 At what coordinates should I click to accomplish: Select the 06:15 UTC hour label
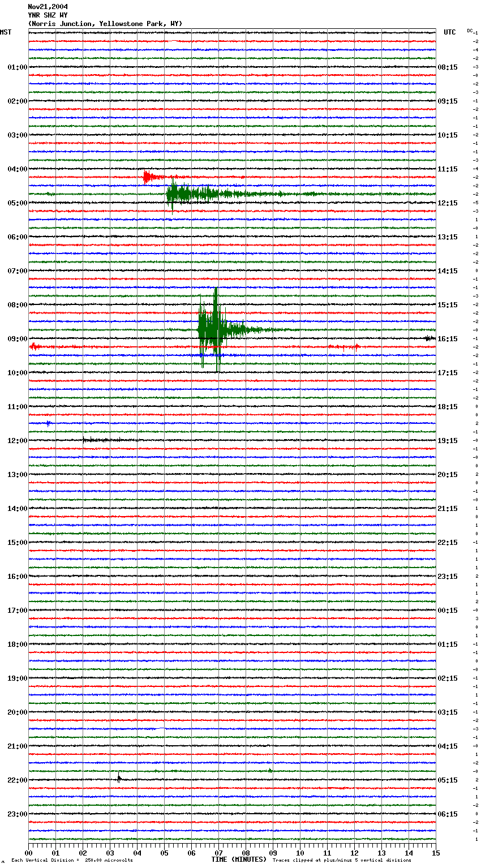point(448,814)
